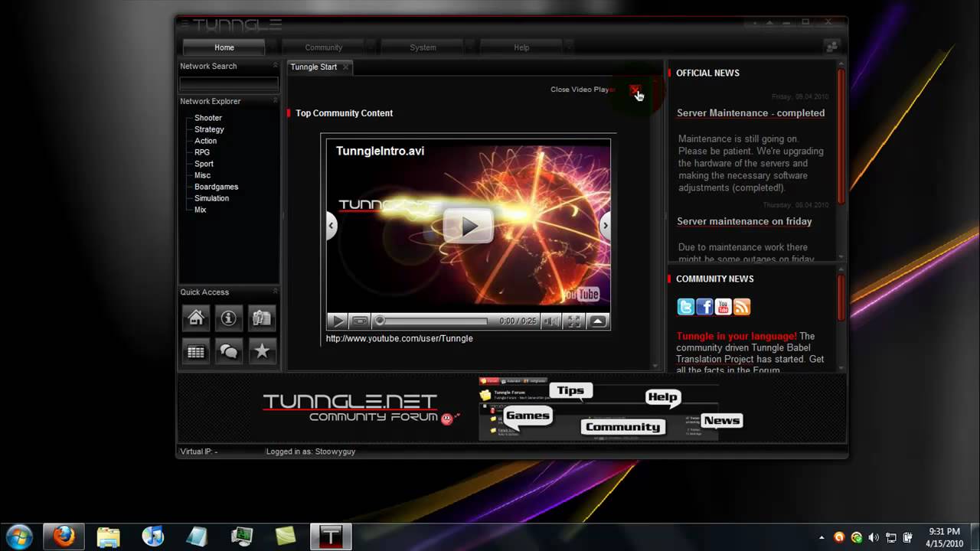Click the system tray volume icon
This screenshot has width=980, height=551.
point(874,537)
